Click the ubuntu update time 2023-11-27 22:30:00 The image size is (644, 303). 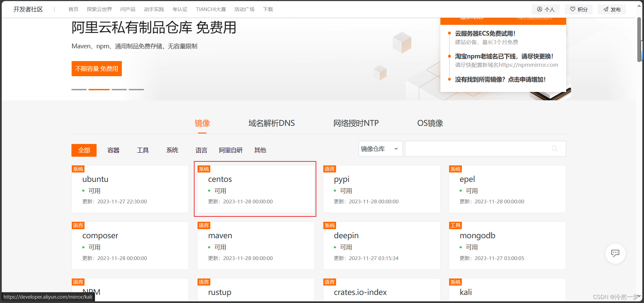coord(122,201)
